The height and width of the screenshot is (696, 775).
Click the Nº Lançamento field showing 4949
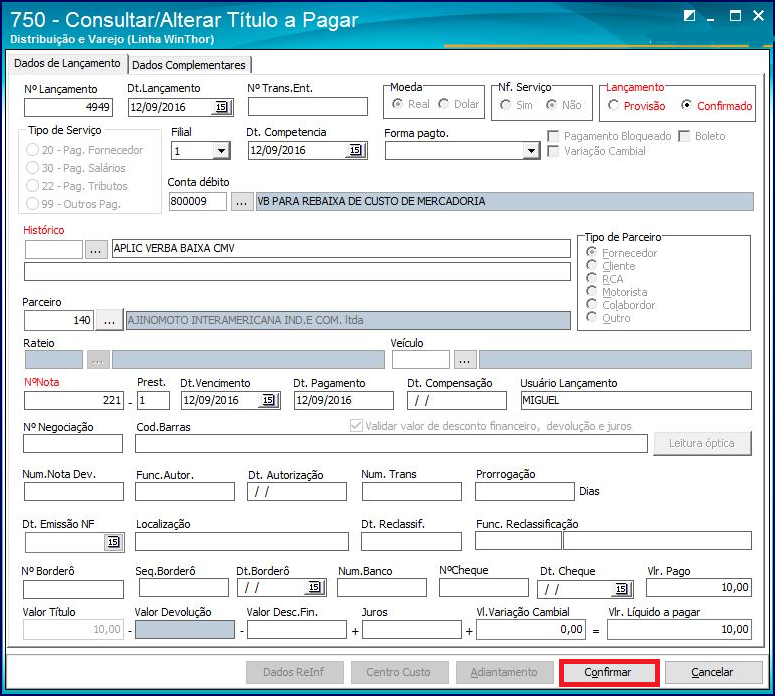pyautogui.click(x=68, y=107)
